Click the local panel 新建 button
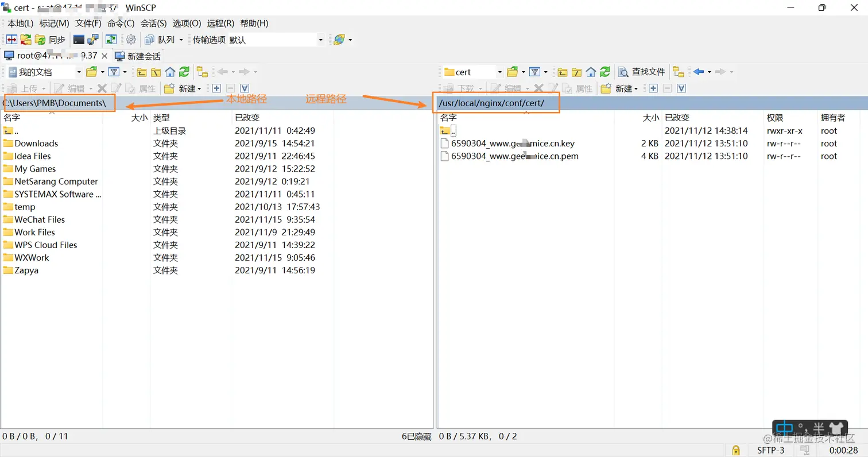 [x=183, y=88]
